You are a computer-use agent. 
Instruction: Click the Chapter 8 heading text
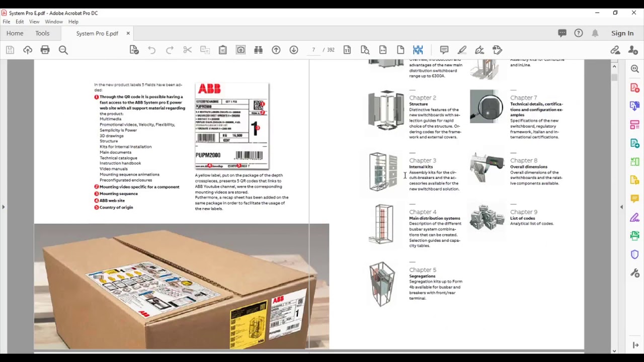click(x=524, y=160)
